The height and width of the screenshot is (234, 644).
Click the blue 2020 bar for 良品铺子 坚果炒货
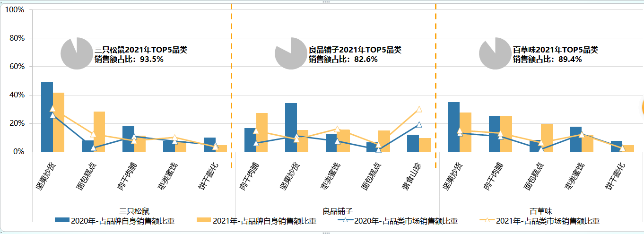pos(291,128)
